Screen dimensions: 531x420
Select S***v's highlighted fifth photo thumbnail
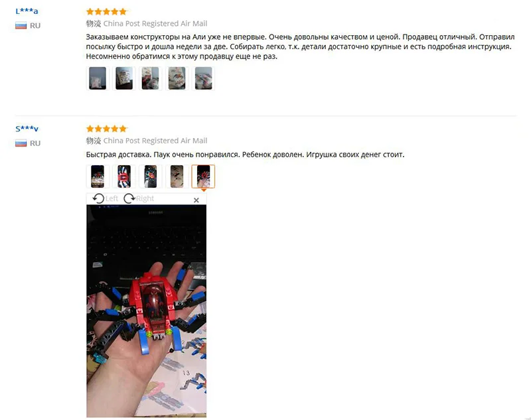(x=203, y=176)
